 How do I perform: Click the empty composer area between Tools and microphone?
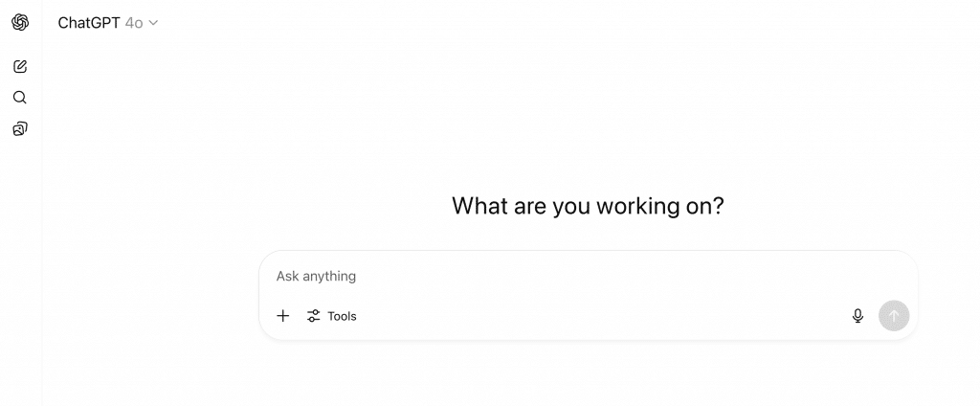[x=603, y=316]
